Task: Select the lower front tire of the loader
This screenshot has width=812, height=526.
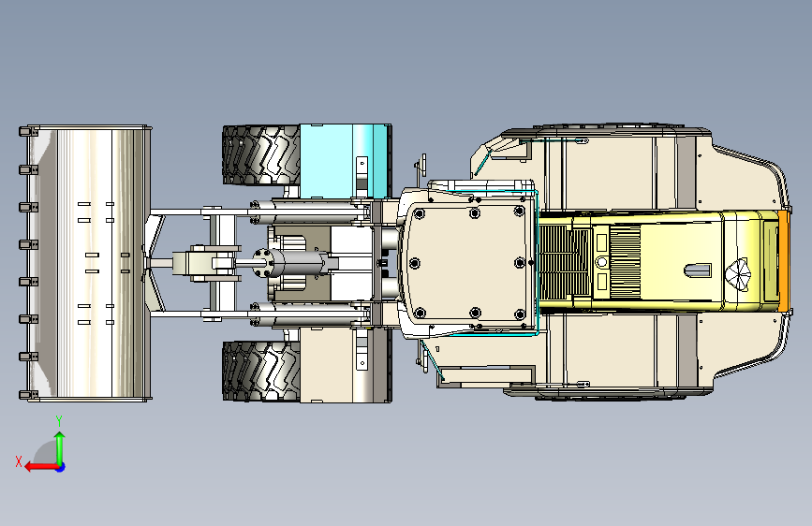Action: pyautogui.click(x=261, y=371)
